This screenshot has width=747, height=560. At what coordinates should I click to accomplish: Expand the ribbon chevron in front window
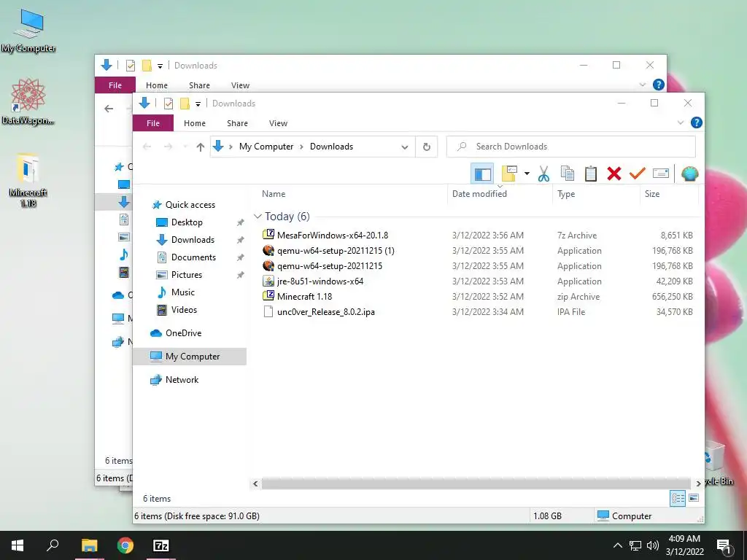[681, 122]
